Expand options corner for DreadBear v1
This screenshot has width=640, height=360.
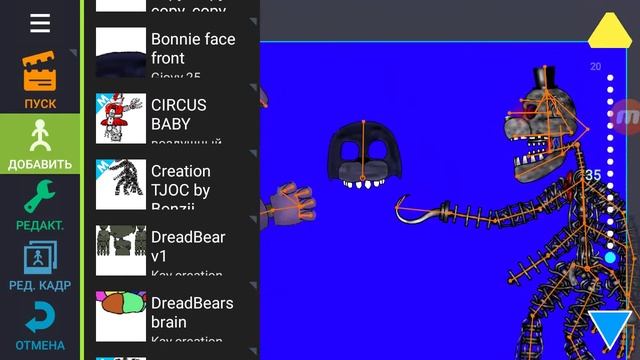pyautogui.click(x=254, y=219)
